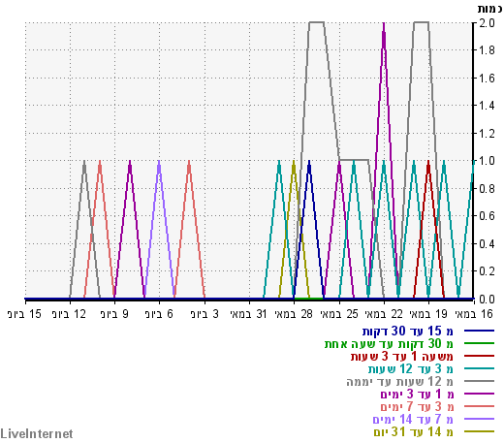Click the dark red legend line swatch

click(x=479, y=356)
